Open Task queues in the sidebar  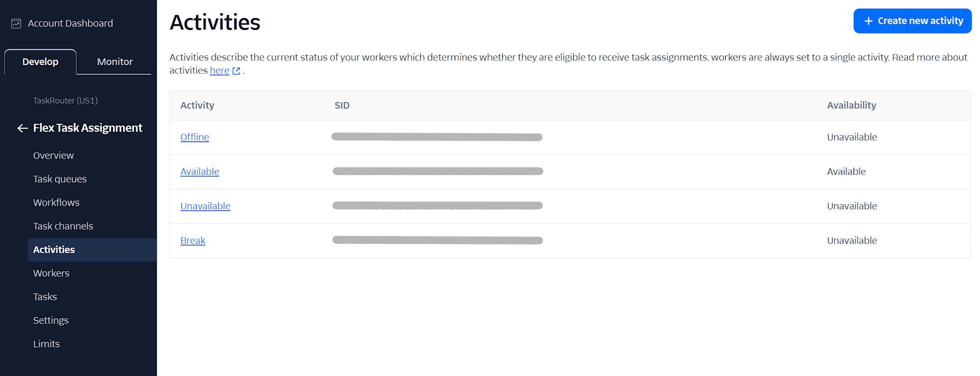click(60, 179)
